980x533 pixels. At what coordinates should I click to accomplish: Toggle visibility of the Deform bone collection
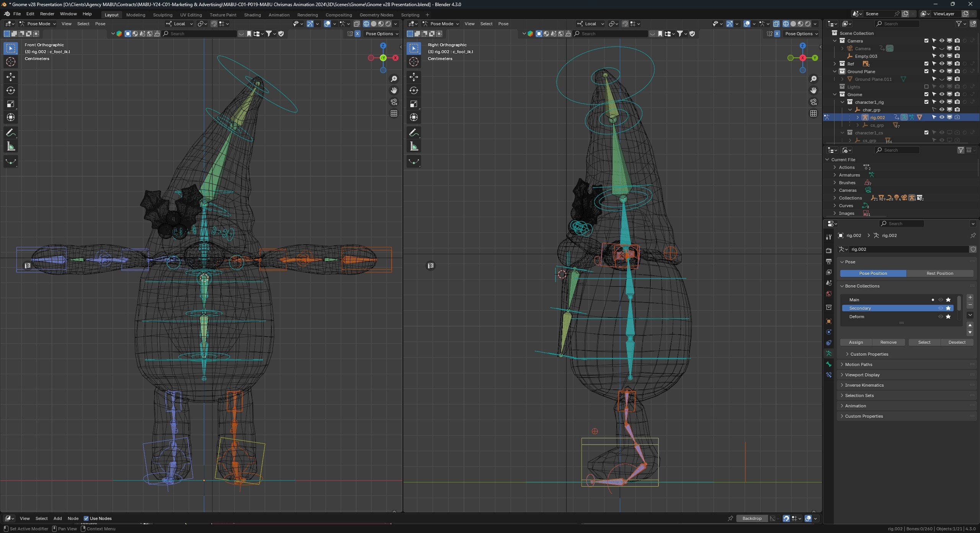[x=941, y=317]
